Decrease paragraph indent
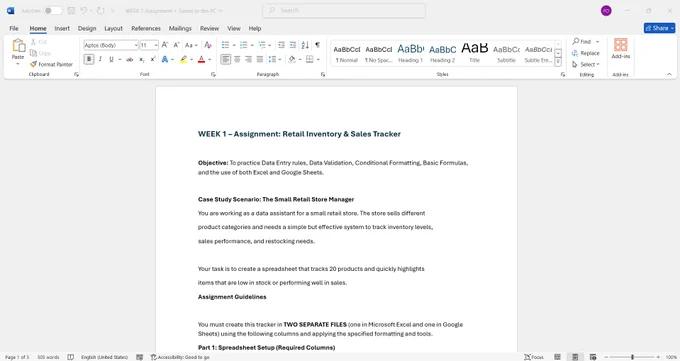Screen dimensions: 680x361 pyautogui.click(x=281, y=45)
